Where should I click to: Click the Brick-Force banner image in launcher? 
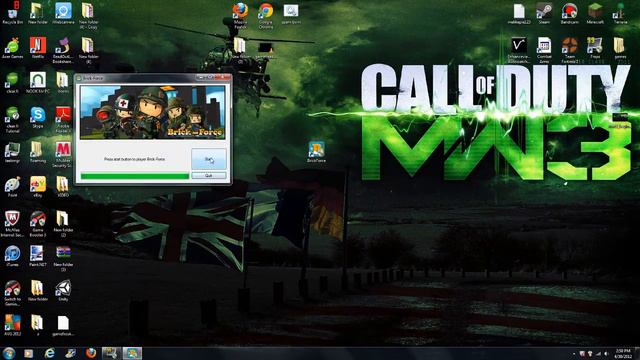pos(152,112)
